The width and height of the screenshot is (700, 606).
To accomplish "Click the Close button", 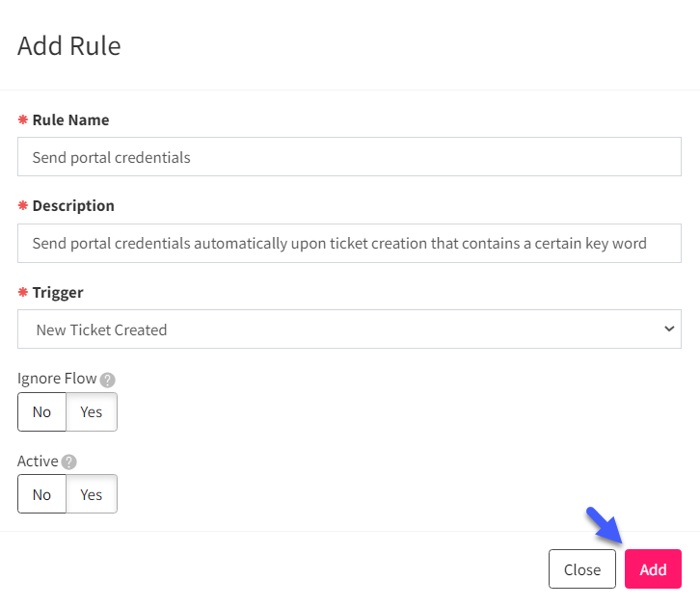I will tap(582, 569).
